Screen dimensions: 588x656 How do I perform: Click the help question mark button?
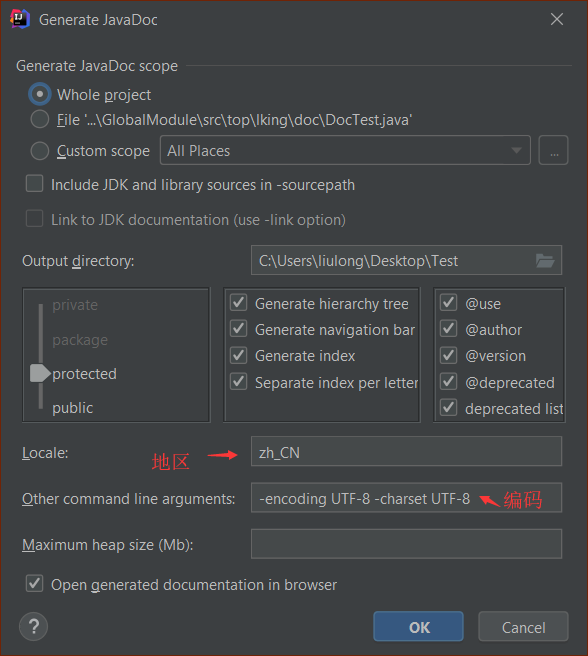click(33, 627)
